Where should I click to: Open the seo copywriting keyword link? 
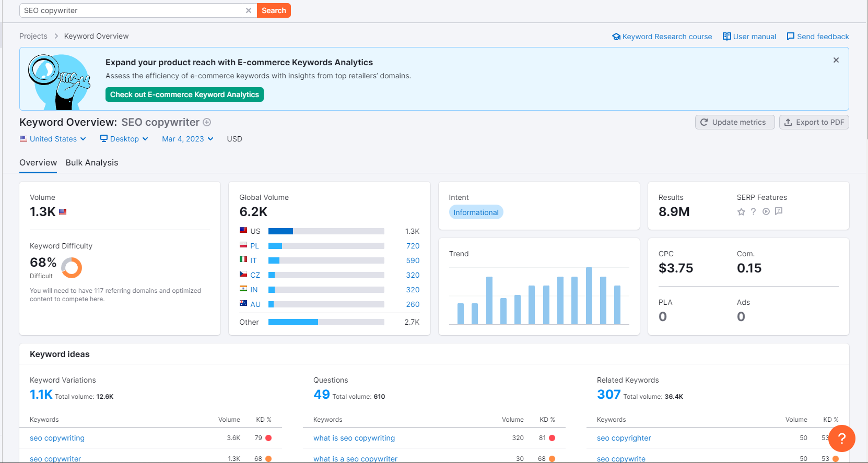[x=57, y=438]
